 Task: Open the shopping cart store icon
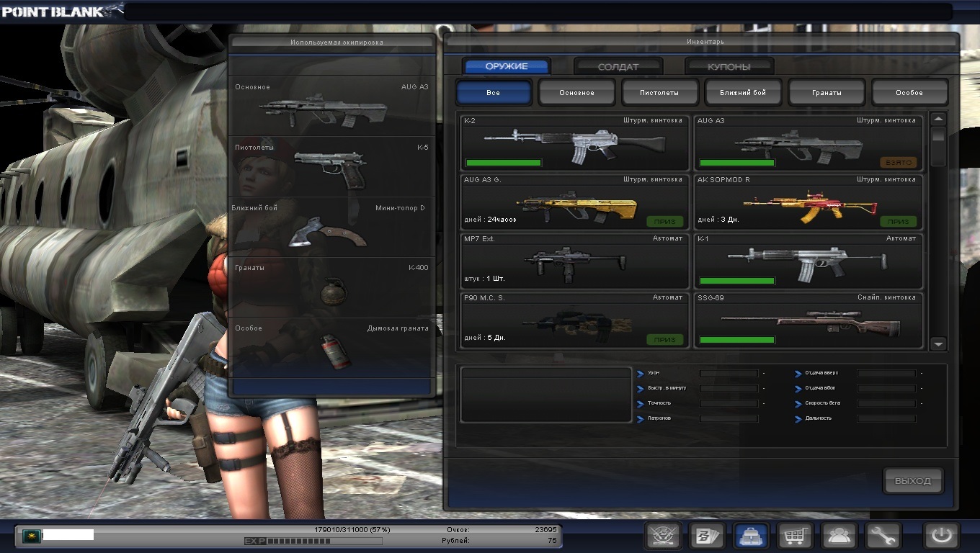click(795, 536)
